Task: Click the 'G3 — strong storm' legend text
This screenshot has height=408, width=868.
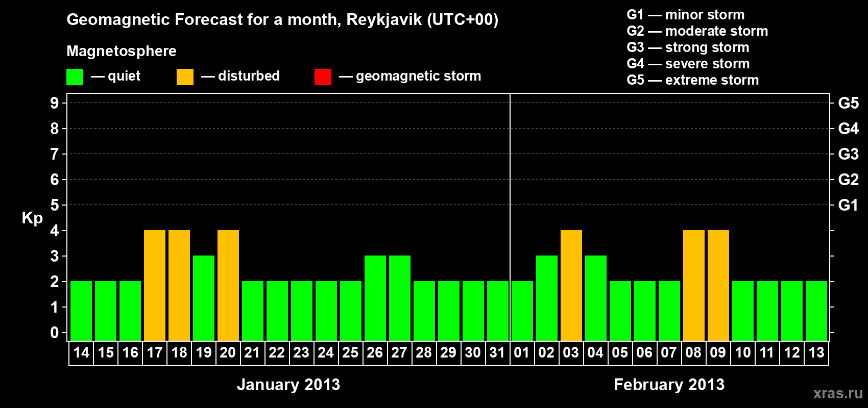Action: tap(688, 47)
